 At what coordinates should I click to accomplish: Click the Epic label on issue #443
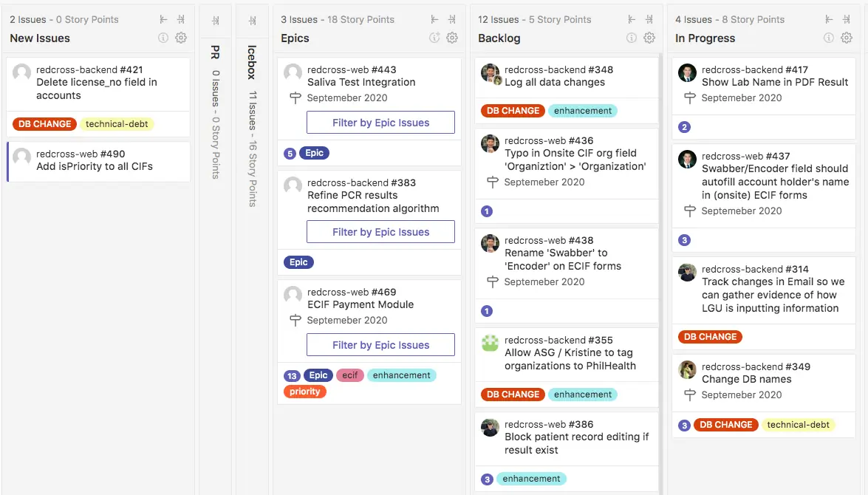click(x=315, y=153)
